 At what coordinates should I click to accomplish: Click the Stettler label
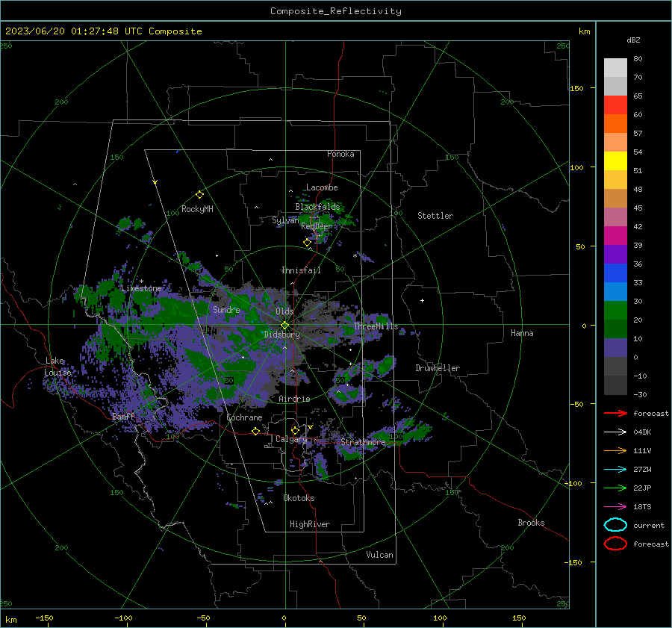435,216
